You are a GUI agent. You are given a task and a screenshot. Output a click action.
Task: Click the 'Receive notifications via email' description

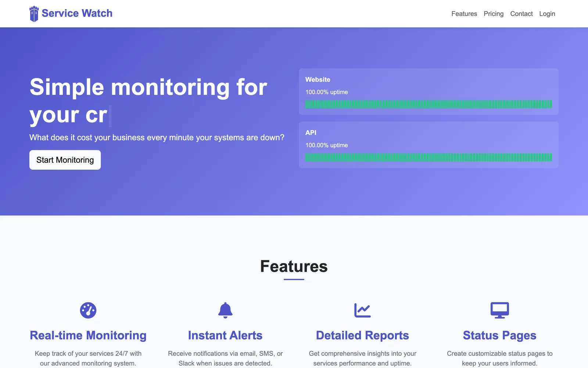225,358
